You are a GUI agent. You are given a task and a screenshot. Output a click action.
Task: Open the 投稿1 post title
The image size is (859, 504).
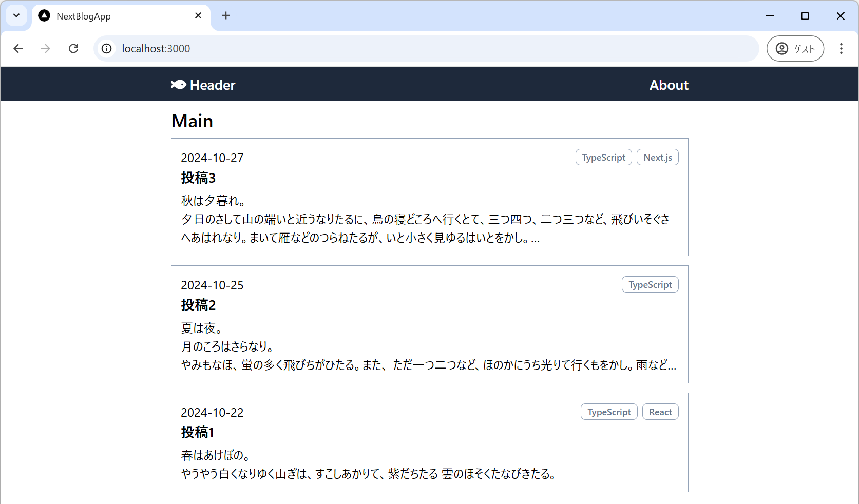[x=197, y=433]
